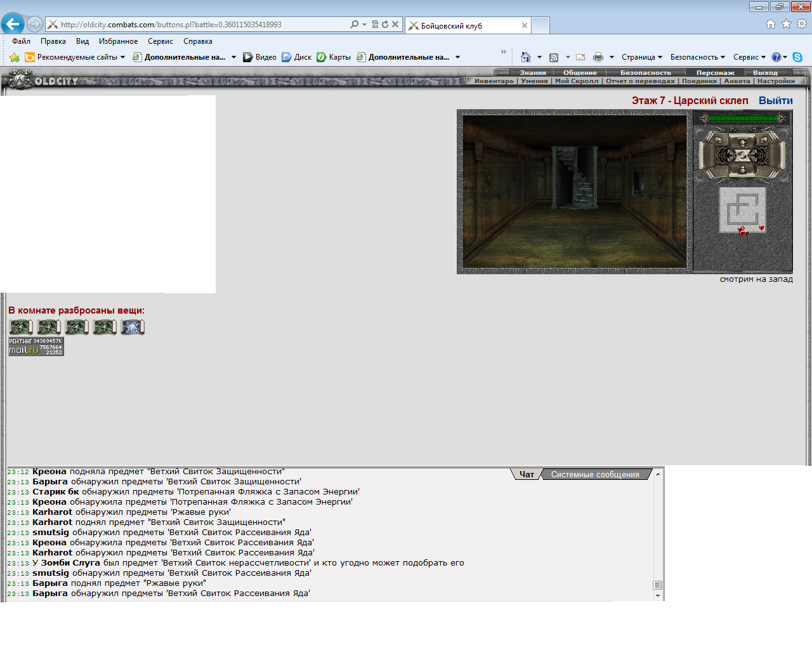Viewport: 812px width, 650px height.
Task: Expand the Help question-mark dropdown
Action: tap(785, 57)
